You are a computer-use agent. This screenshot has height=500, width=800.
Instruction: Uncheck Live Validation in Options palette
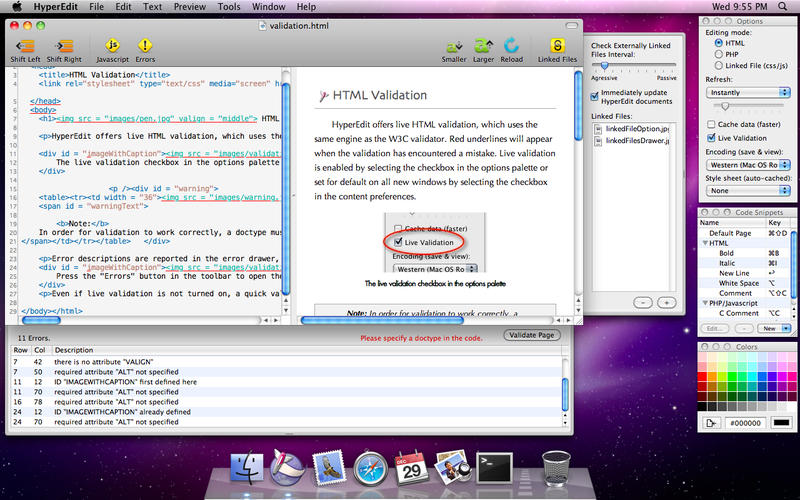tap(708, 138)
